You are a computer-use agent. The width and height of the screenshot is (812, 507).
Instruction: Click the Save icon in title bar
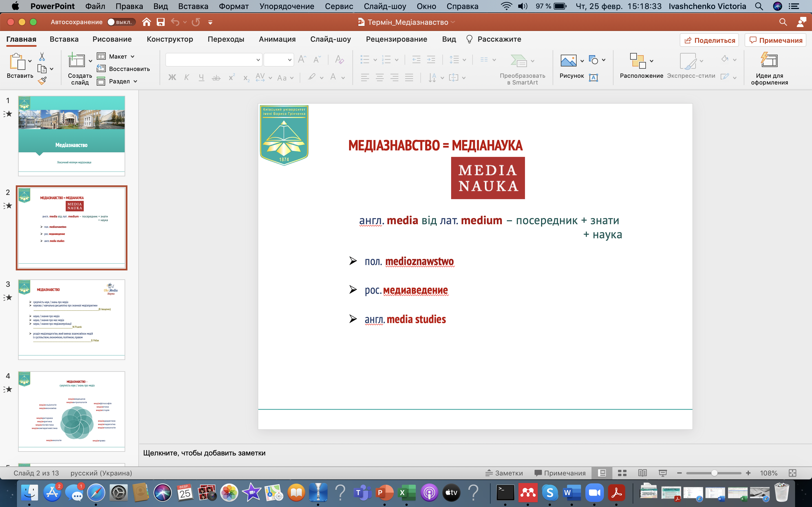[x=161, y=22]
